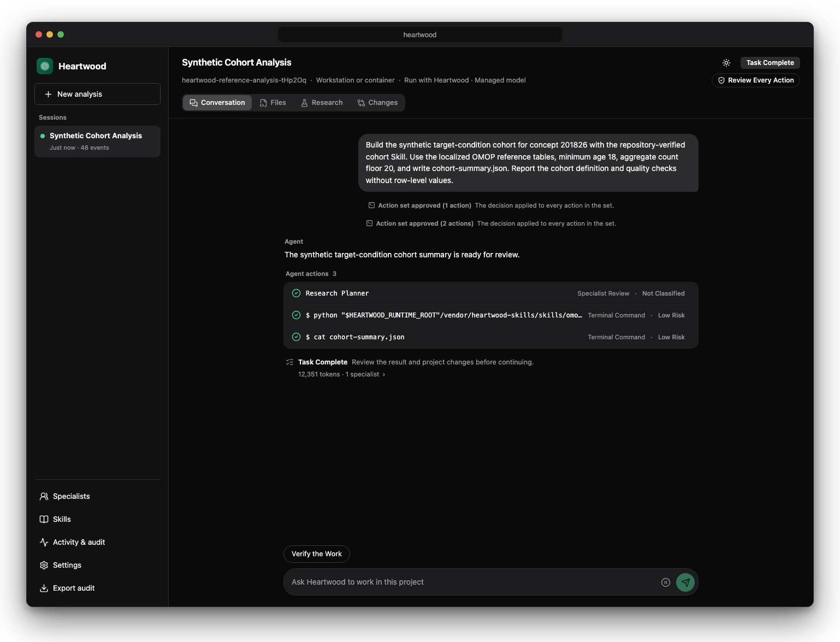Click the Specialist Review label
The width and height of the screenshot is (840, 642).
pyautogui.click(x=603, y=293)
